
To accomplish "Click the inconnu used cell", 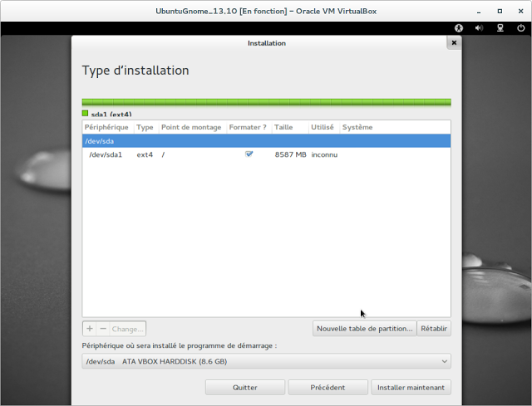I will click(324, 154).
